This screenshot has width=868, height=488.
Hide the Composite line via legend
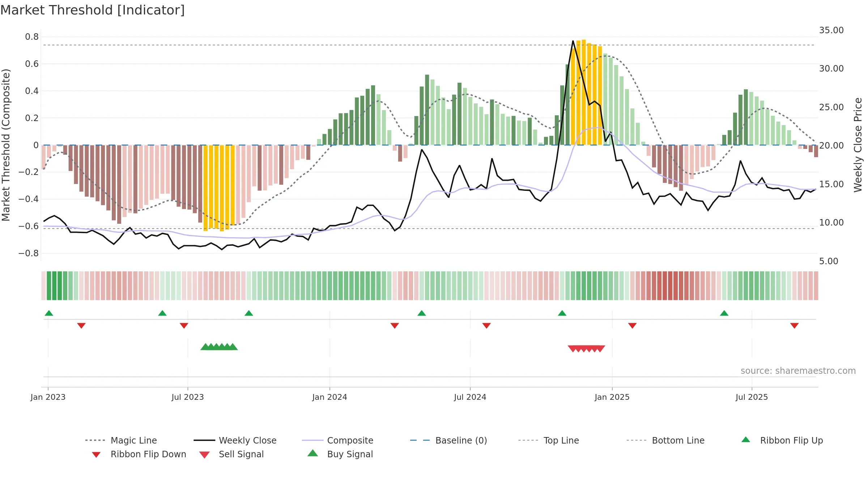337,440
